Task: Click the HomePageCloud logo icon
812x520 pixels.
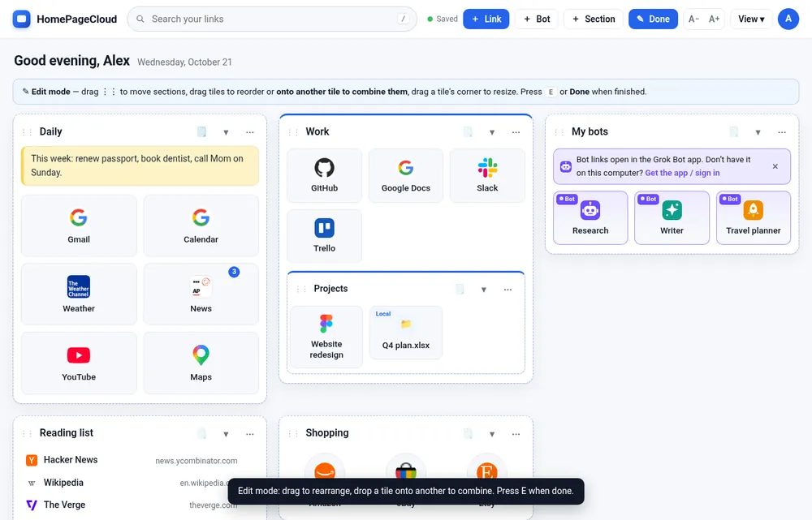Action: 22,19
